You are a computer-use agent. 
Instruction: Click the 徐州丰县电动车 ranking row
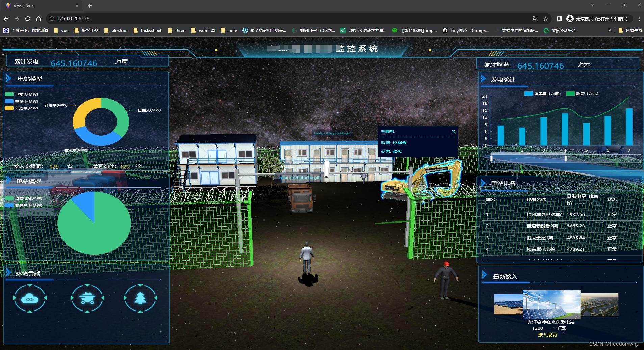[559, 214]
